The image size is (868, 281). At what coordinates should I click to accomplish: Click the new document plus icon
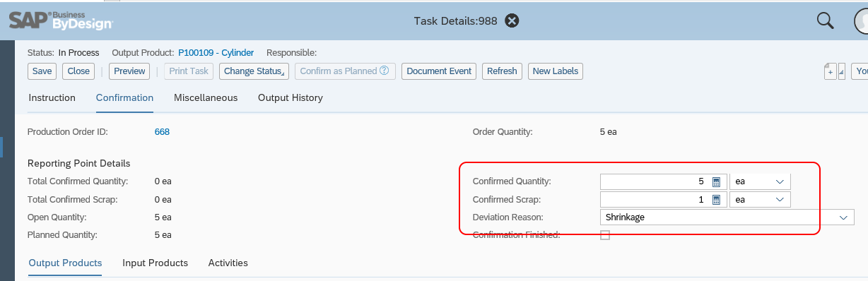[830, 71]
